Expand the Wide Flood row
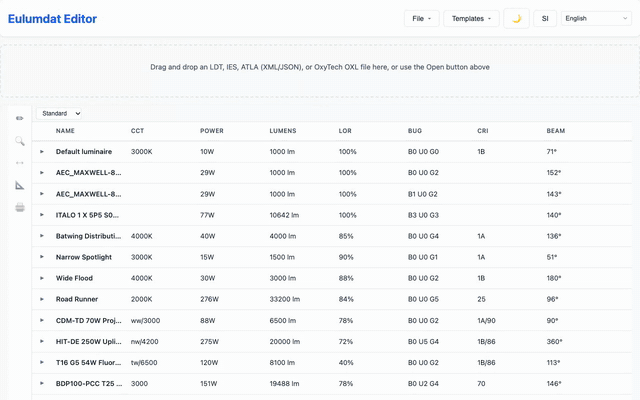The height and width of the screenshot is (400, 640). pos(42,278)
